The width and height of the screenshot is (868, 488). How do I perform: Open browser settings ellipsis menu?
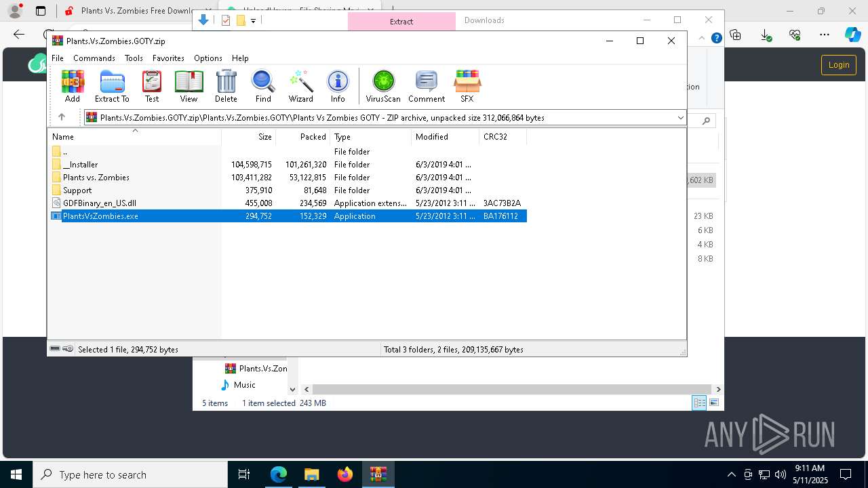point(825,35)
